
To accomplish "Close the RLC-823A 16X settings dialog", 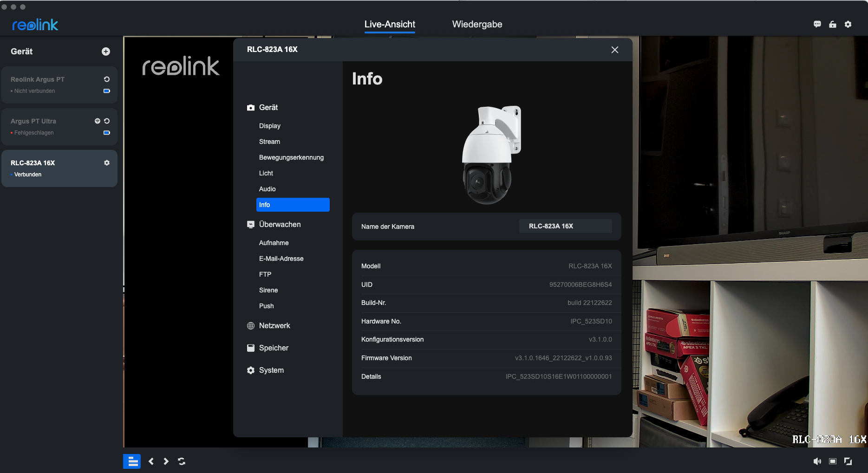I will pyautogui.click(x=615, y=50).
